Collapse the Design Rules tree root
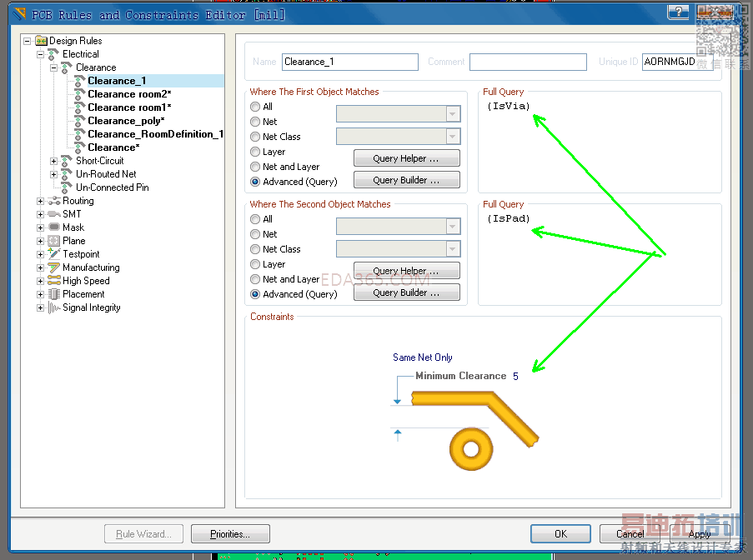 pos(28,42)
